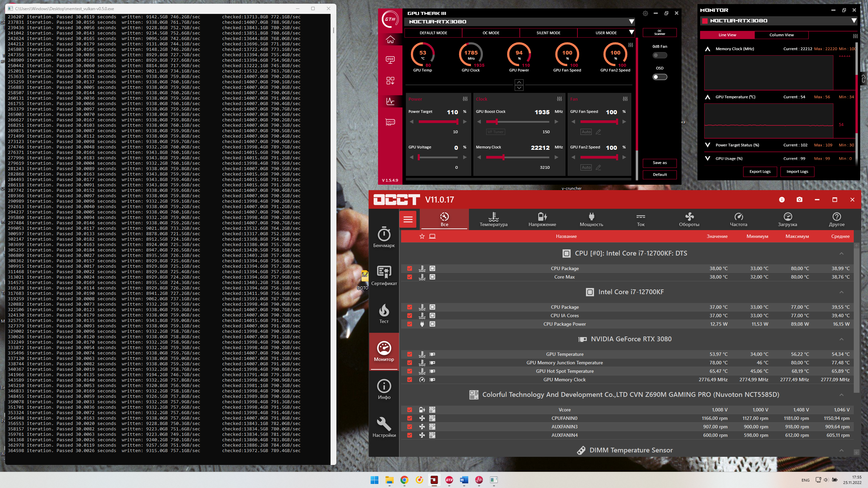Image resolution: width=868 pixels, height=488 pixels.
Task: Switch to Column View tab
Action: (x=781, y=35)
